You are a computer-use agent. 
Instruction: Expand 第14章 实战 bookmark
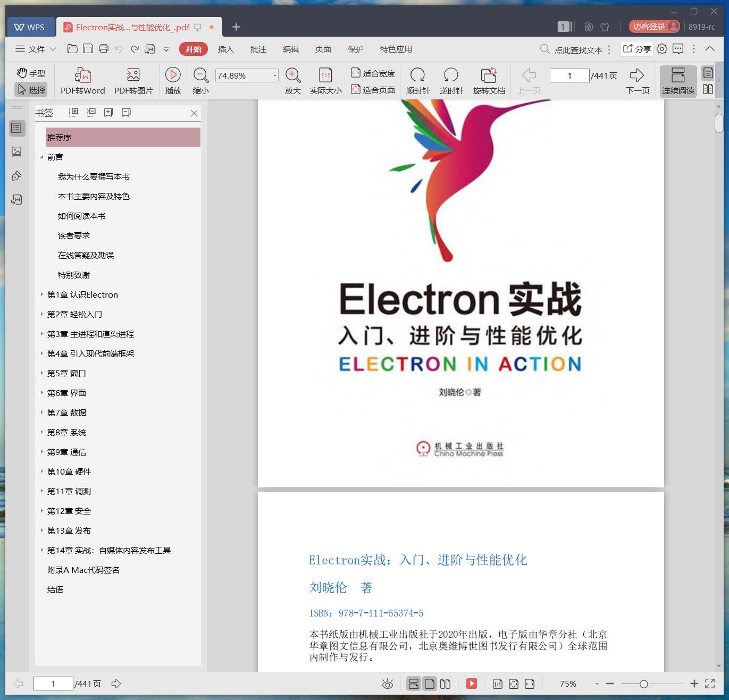tap(41, 550)
